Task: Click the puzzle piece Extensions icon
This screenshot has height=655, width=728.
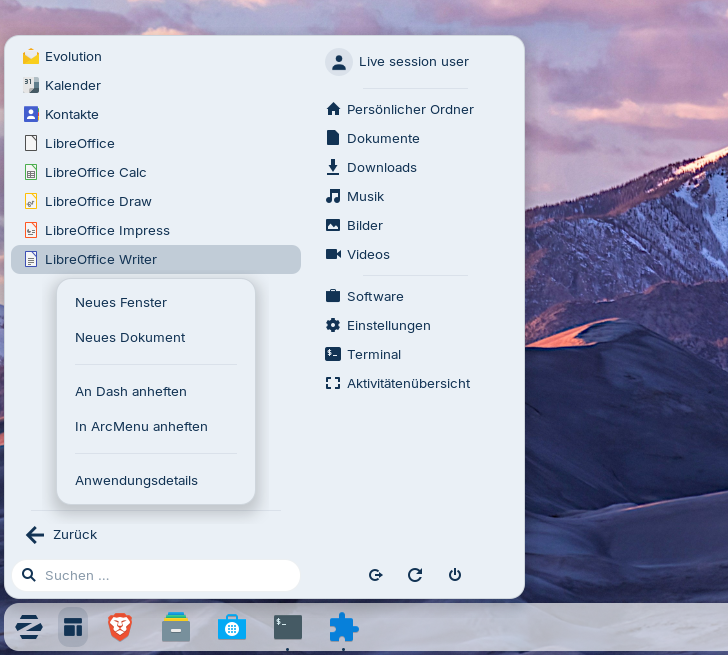Action: (x=344, y=627)
